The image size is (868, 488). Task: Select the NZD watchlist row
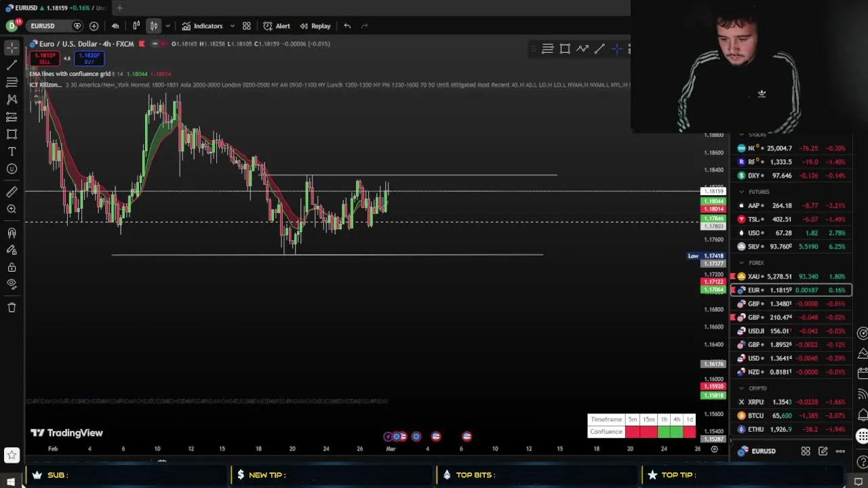click(x=791, y=371)
